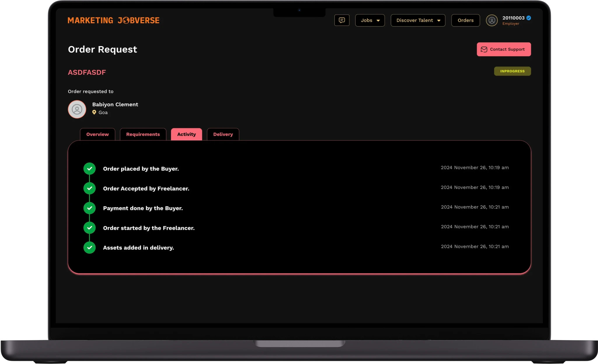
Task: Click the location pin icon next to Goa
Action: pos(94,112)
